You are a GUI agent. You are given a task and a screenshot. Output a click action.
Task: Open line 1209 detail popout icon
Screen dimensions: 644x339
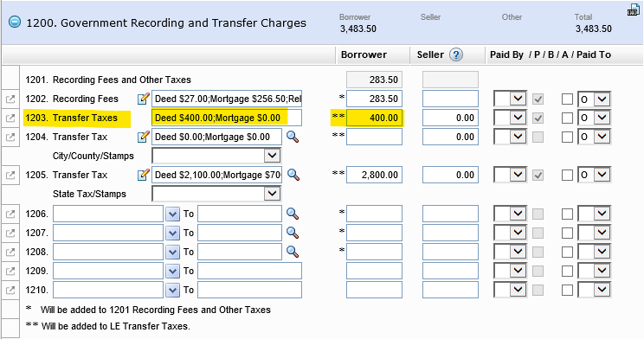coord(10,271)
